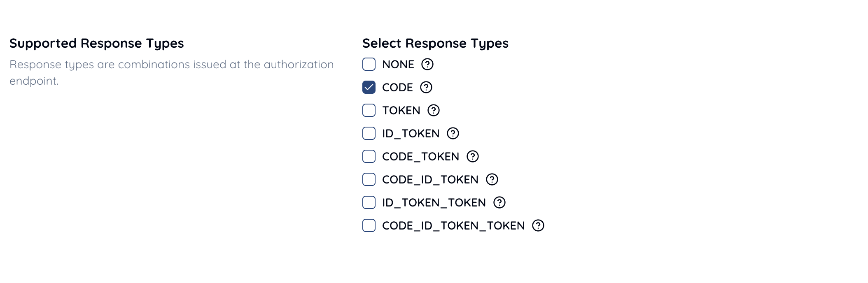The height and width of the screenshot is (283, 868).
Task: Tick the TOKEN checkbox
Action: 369,110
